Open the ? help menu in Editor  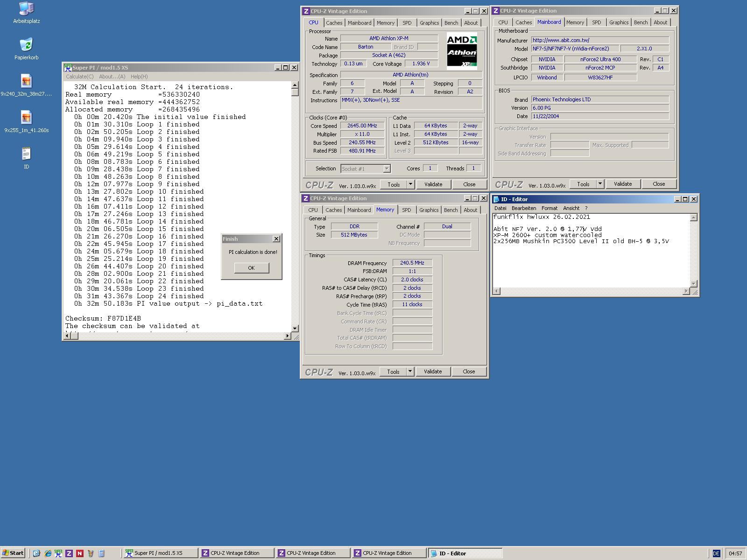tap(586, 208)
